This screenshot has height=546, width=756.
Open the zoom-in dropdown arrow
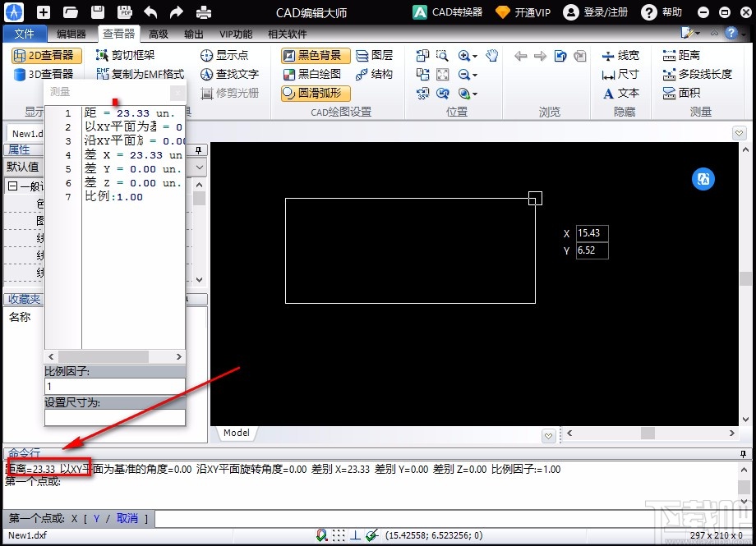click(x=475, y=55)
